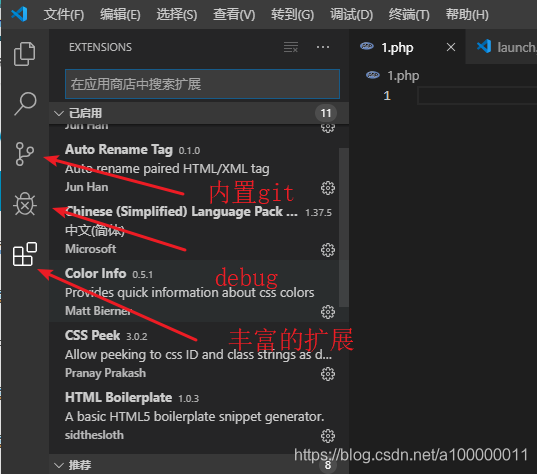This screenshot has width=537, height=474.
Task: Click the enabled count badge 11
Action: [326, 113]
